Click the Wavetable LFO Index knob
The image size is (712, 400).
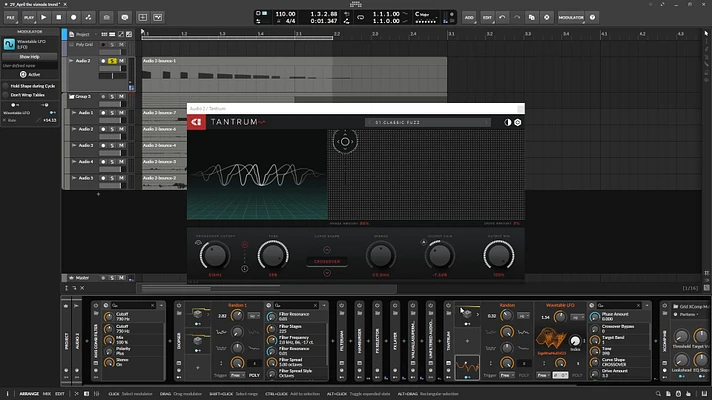(x=575, y=341)
